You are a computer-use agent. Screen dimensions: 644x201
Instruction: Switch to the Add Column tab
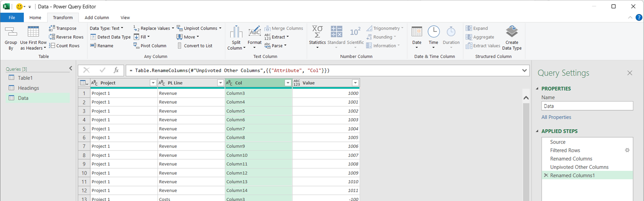click(97, 18)
